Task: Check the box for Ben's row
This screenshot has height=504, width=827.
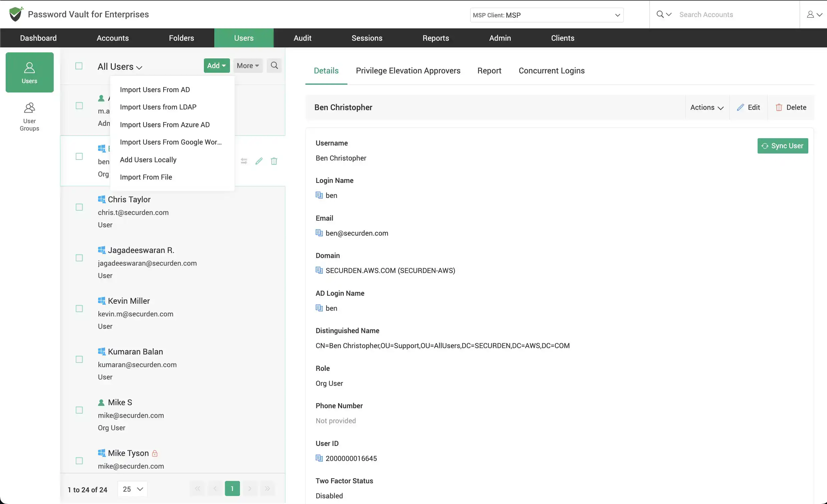Action: pos(79,157)
